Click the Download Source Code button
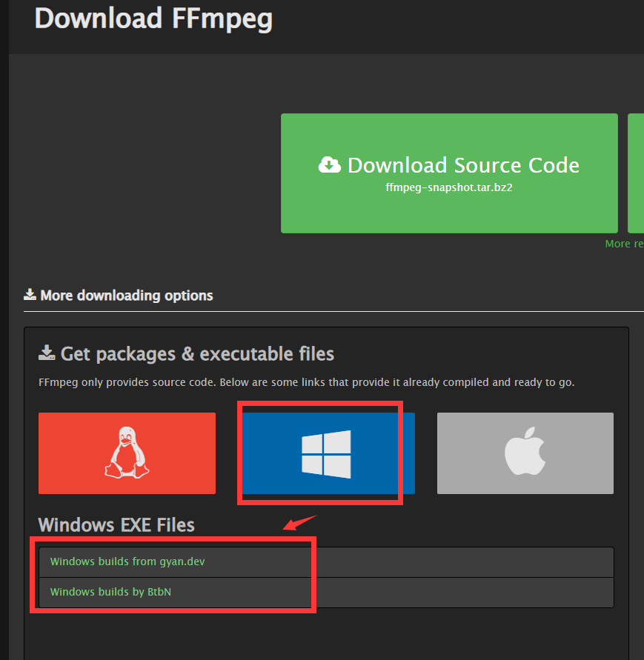Image resolution: width=644 pixels, height=660 pixels. [x=448, y=173]
